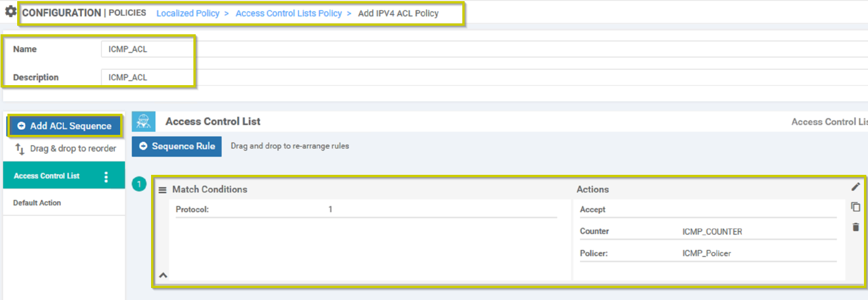The image size is (868, 300).
Task: Click the Match Conditions heading
Action: click(x=210, y=189)
